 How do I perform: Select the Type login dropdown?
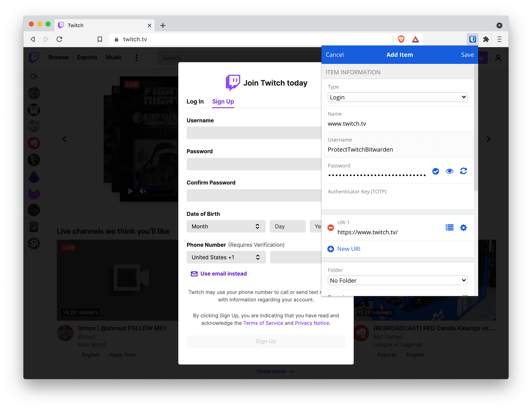point(396,97)
